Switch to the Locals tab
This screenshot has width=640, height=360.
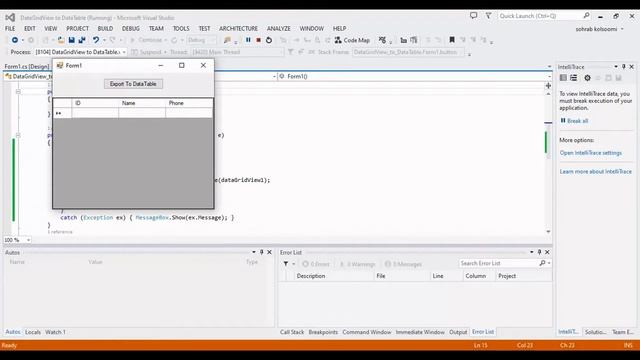[x=33, y=332]
